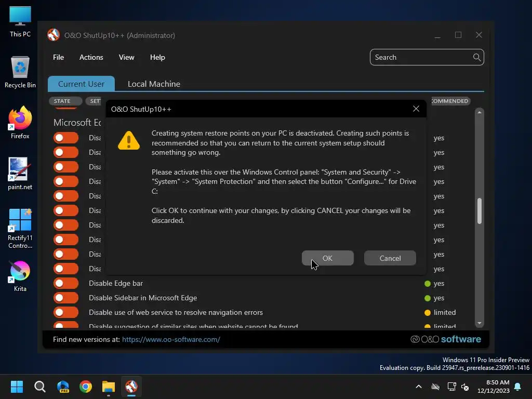Open the Windows Start menu
The image size is (532, 399).
click(17, 387)
